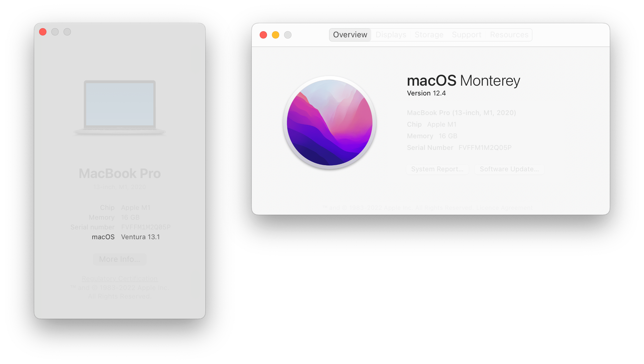Click the Apple M1 chip value in Ventura window

click(136, 208)
